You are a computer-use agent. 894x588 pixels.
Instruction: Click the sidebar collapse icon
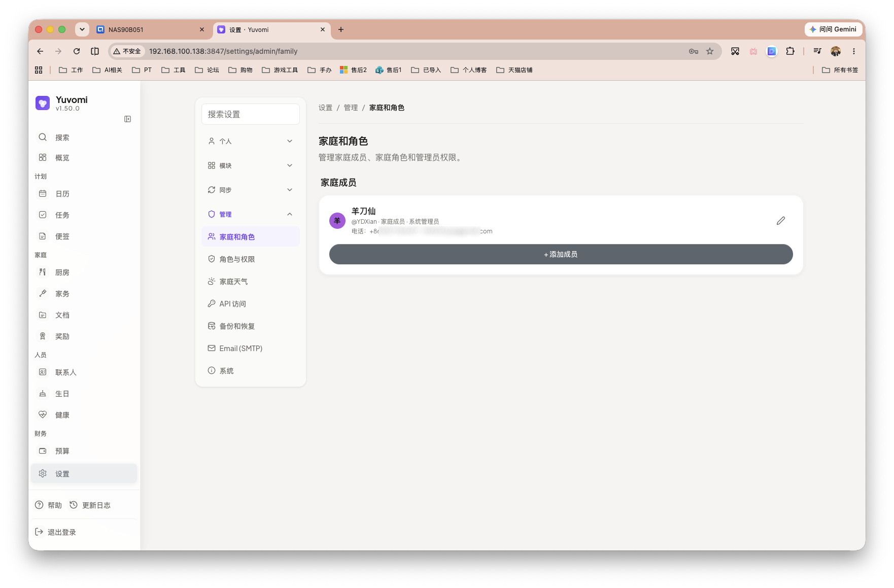(127, 119)
